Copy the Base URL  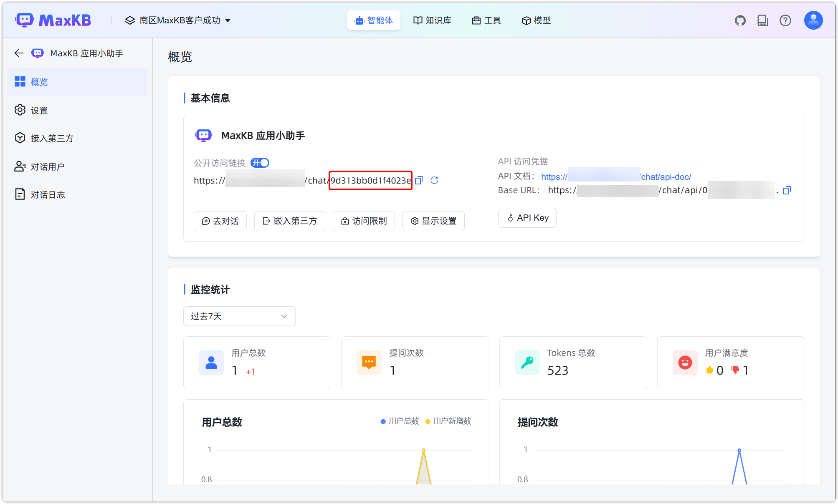(787, 190)
